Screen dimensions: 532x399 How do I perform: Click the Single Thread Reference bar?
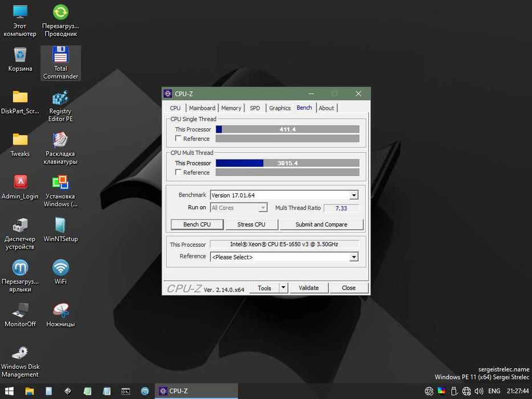287,139
